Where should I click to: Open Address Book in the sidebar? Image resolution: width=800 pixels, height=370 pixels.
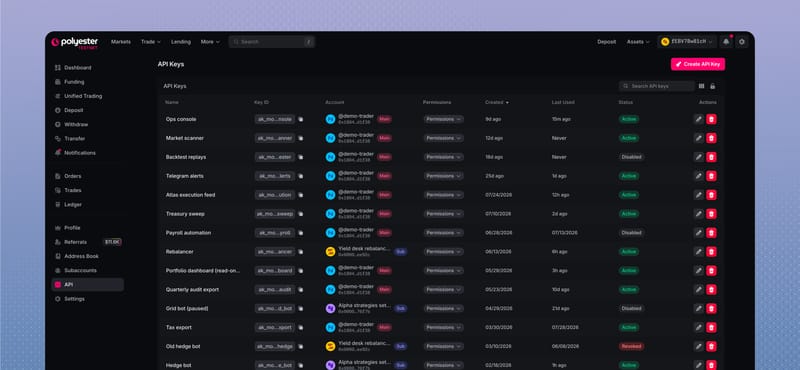pos(88,256)
